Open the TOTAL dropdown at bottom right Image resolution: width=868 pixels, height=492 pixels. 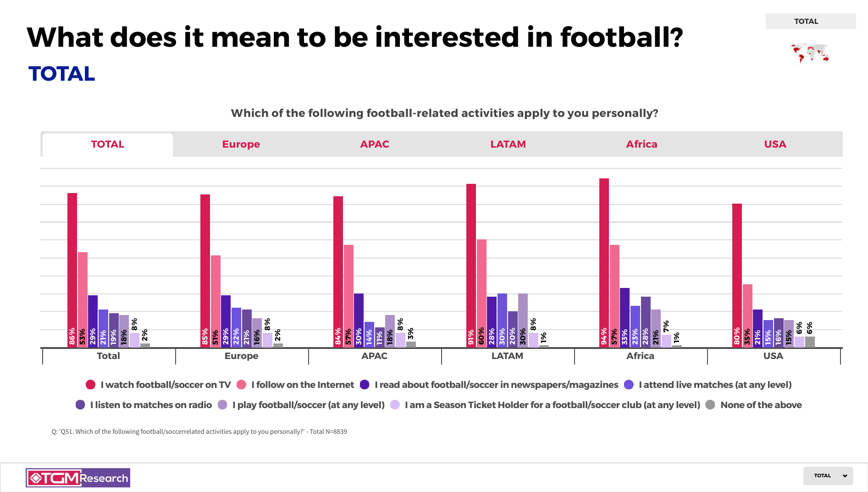pos(827,475)
